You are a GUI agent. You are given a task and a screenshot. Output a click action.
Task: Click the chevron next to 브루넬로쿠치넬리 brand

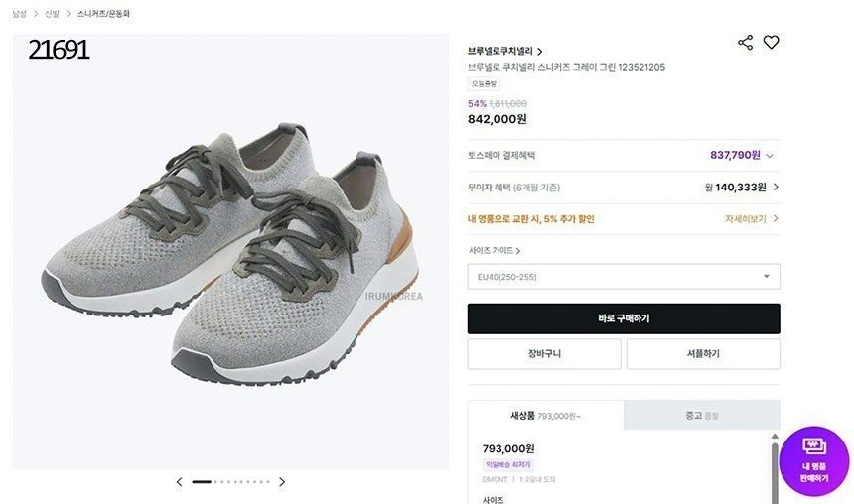(x=540, y=52)
